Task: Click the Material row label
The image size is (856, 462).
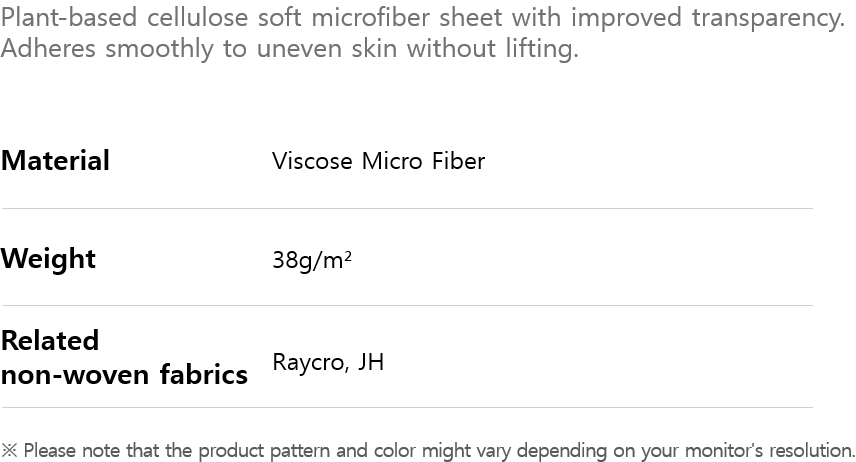Action: (x=55, y=160)
